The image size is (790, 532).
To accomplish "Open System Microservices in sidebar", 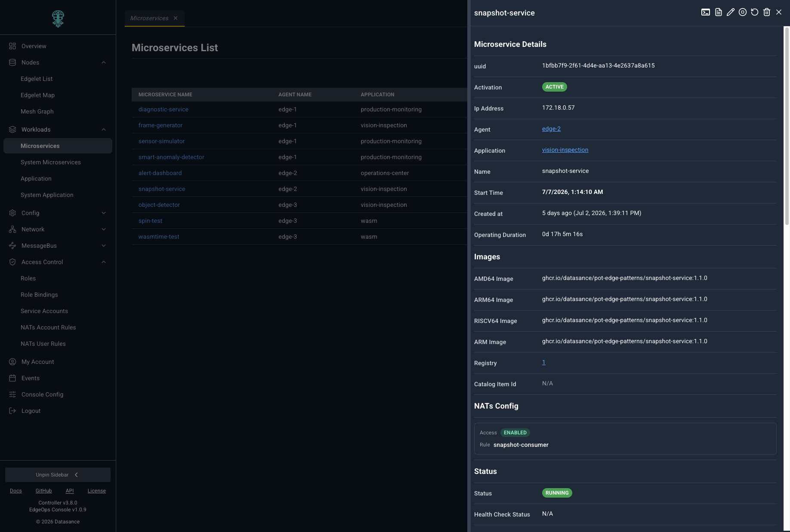I will click(x=51, y=162).
